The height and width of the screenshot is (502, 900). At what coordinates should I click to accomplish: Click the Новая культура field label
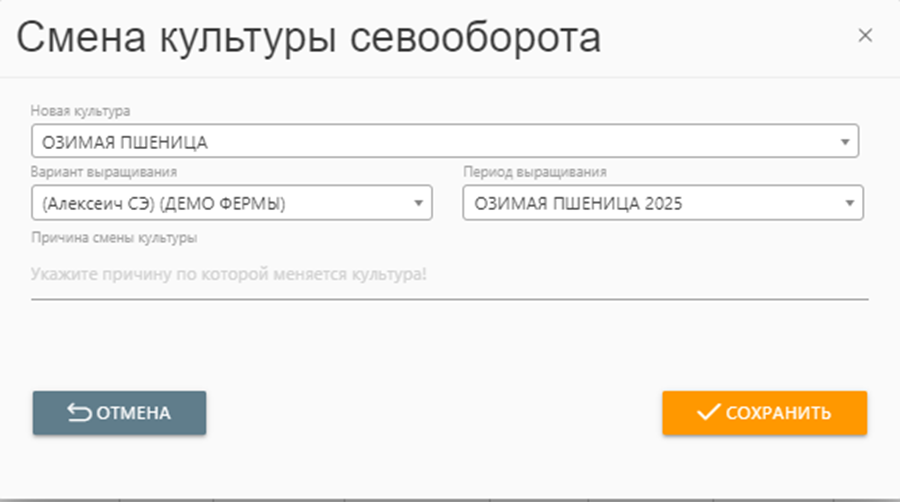80,110
